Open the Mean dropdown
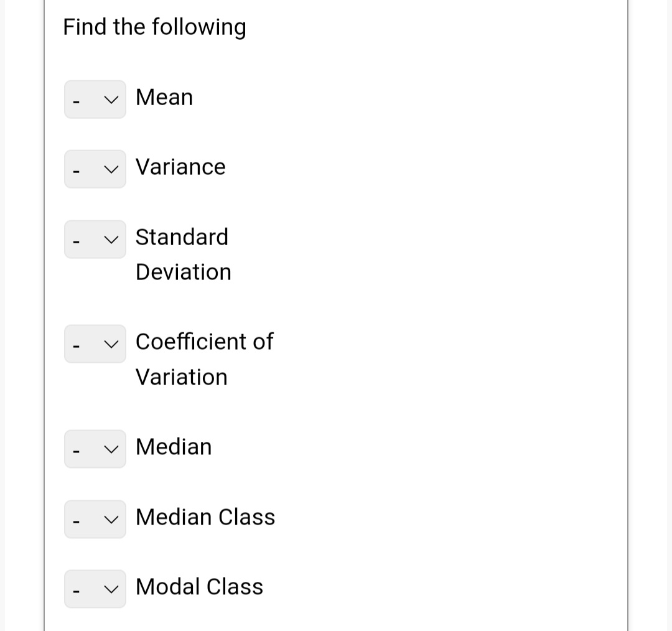This screenshot has height=631, width=672. 95,99
